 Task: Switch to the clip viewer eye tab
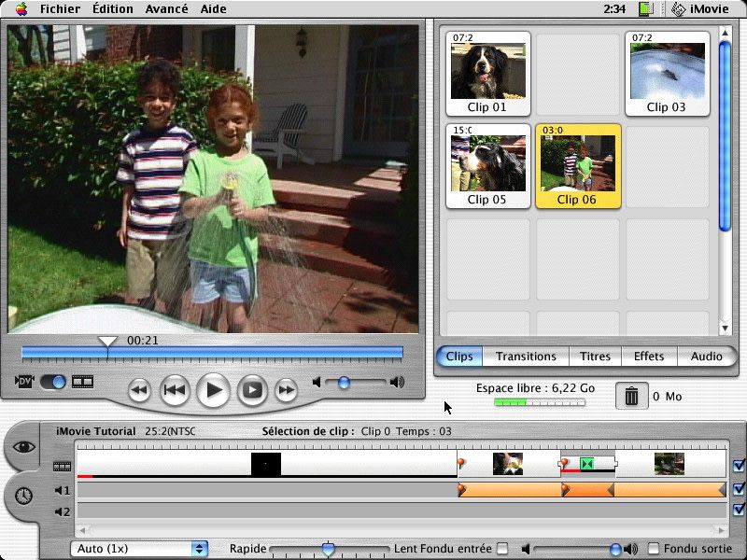(24, 447)
